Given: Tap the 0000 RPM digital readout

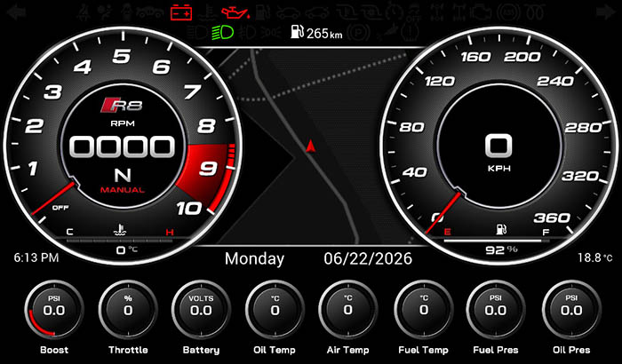Looking at the screenshot, I should coord(123,146).
